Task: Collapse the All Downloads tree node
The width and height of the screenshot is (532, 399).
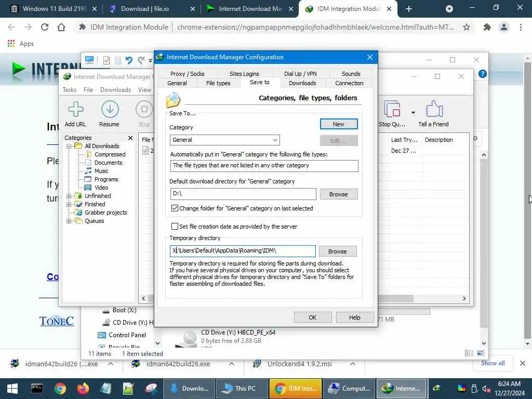Action: tap(69, 146)
